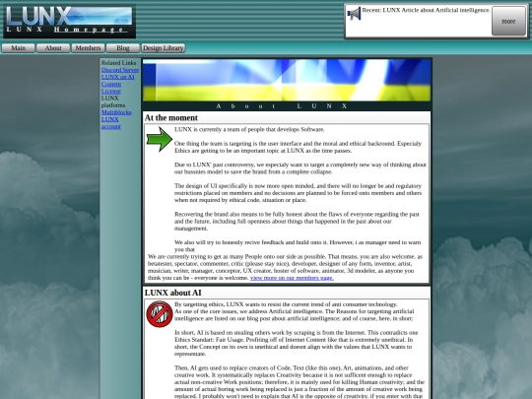Follow 'view more on our members page' link

pos(292,278)
